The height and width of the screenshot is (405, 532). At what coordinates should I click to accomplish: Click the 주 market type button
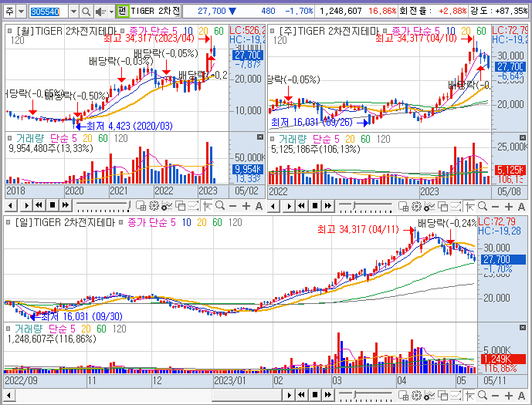coord(9,12)
